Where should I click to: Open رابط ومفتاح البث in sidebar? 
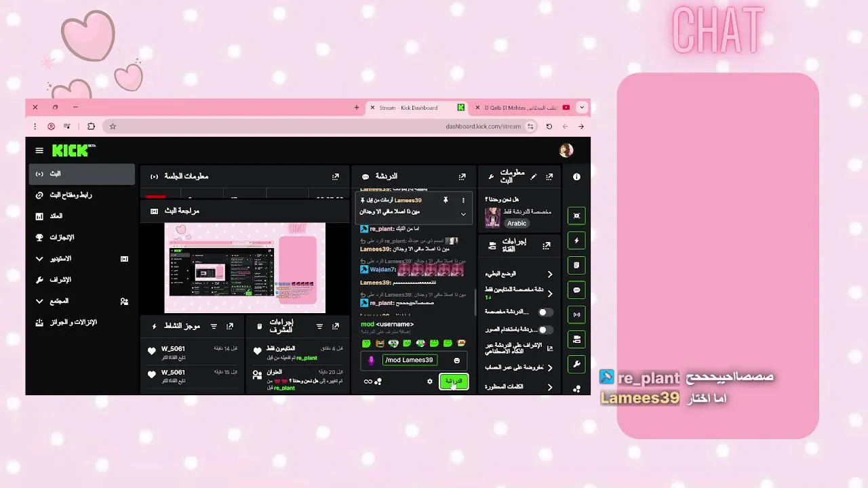[x=81, y=195]
